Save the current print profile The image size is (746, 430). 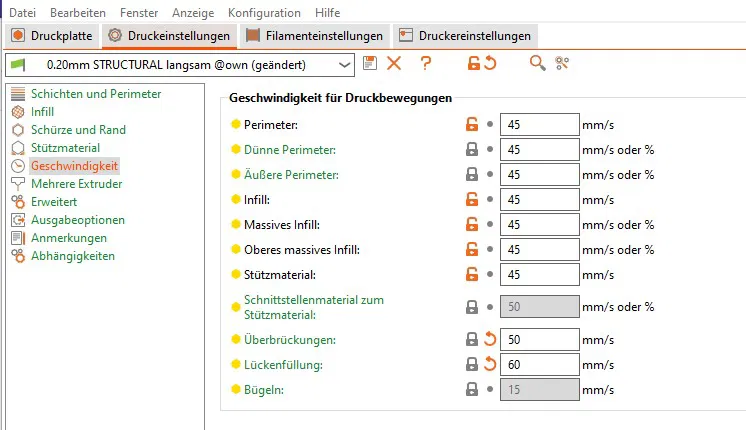[x=370, y=64]
